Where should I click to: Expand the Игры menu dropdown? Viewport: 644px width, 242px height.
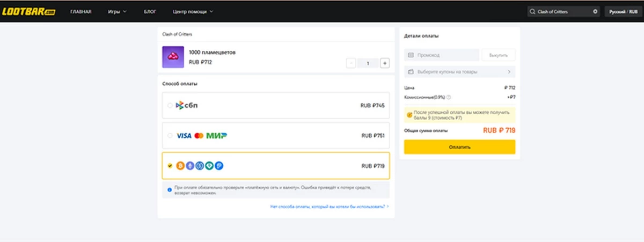117,11
